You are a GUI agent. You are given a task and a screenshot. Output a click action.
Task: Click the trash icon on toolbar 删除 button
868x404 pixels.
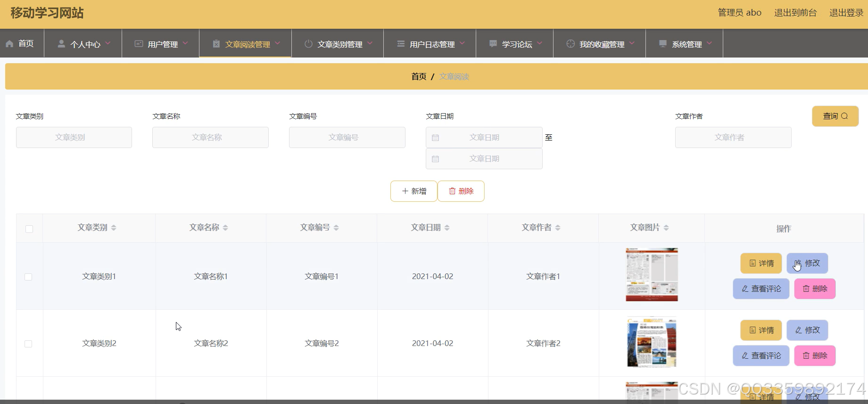click(x=452, y=191)
